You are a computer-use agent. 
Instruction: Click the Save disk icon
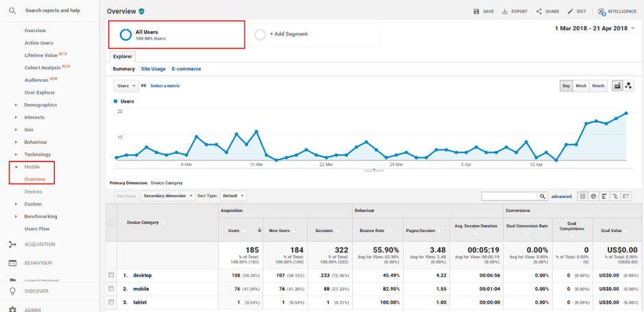click(x=477, y=12)
